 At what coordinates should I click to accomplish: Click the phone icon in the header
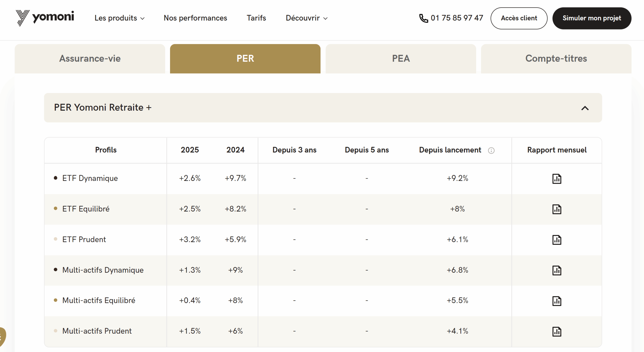click(x=424, y=18)
